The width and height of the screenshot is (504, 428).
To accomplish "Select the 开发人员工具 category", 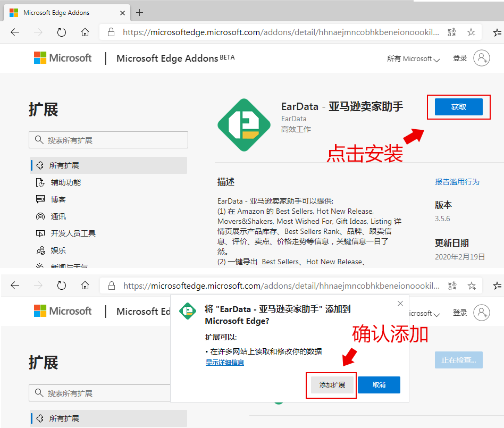I will coord(73,233).
